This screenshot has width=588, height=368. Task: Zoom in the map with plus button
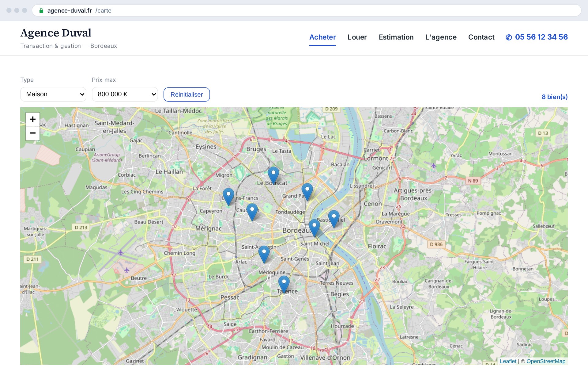(x=33, y=119)
